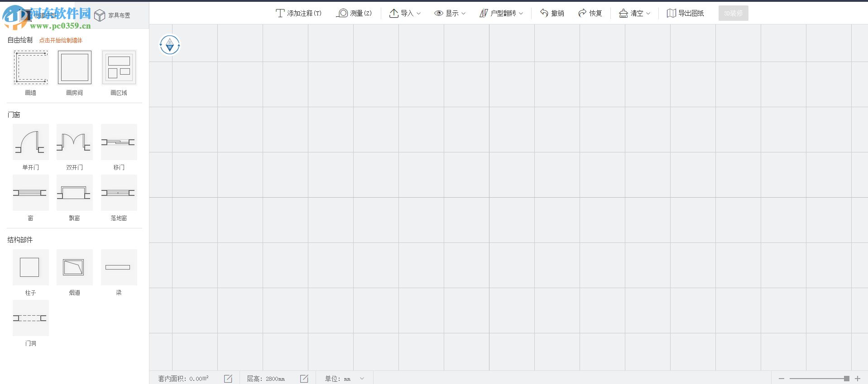Select the 画房间 draw room tool
Screen dimensions: 868x384
click(74, 67)
